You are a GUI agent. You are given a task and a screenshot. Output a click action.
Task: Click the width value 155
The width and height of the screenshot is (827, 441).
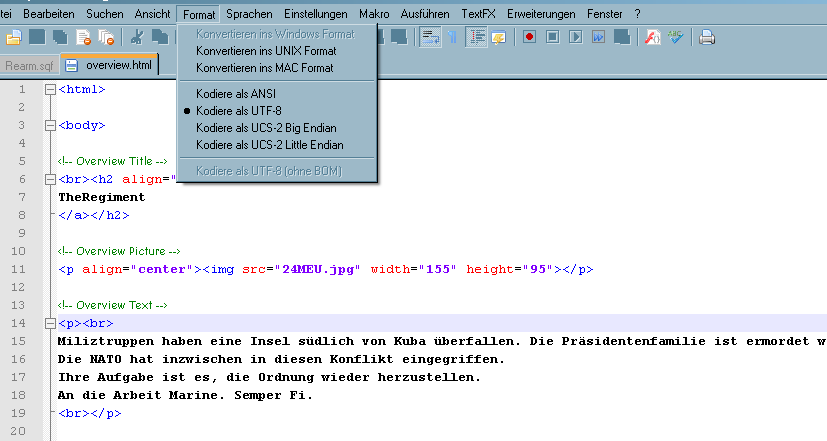tap(437, 270)
